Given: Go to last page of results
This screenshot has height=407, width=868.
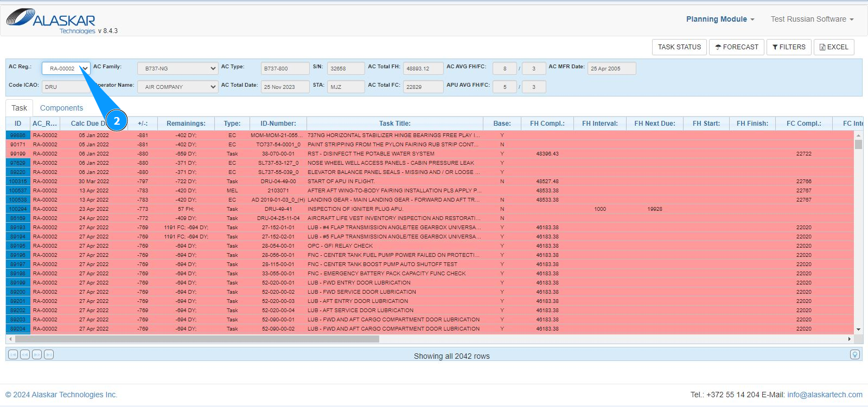Looking at the screenshot, I should pos(49,354).
